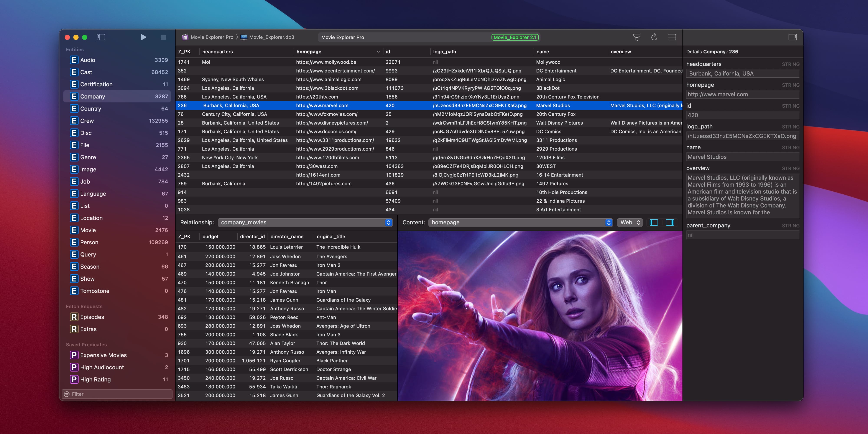The width and height of the screenshot is (868, 434).
Task: Select the Query entity icon
Action: [74, 254]
